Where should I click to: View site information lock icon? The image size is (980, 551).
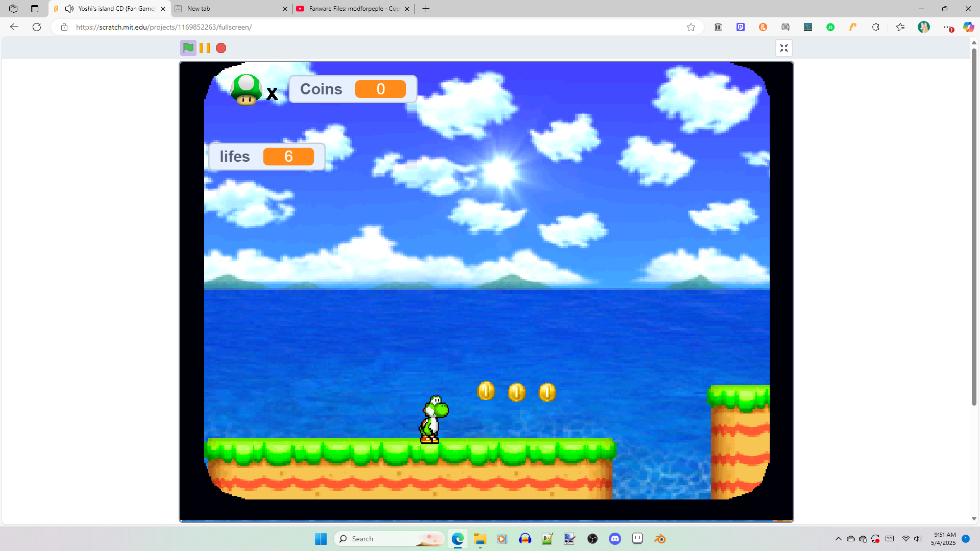click(64, 27)
